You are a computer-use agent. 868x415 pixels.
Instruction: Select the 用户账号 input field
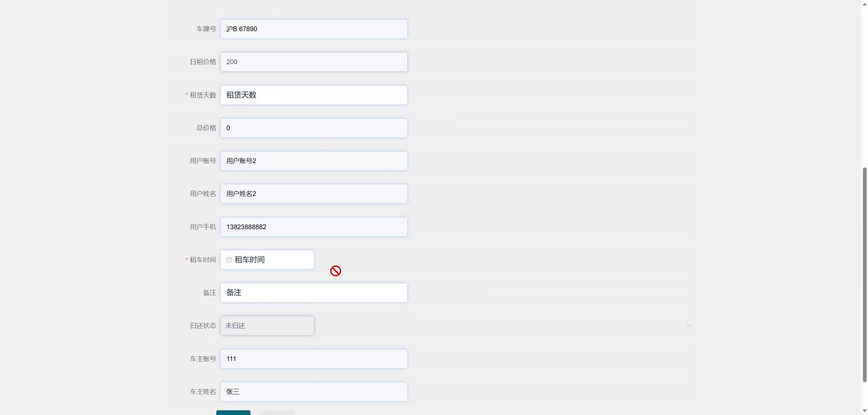coord(314,161)
